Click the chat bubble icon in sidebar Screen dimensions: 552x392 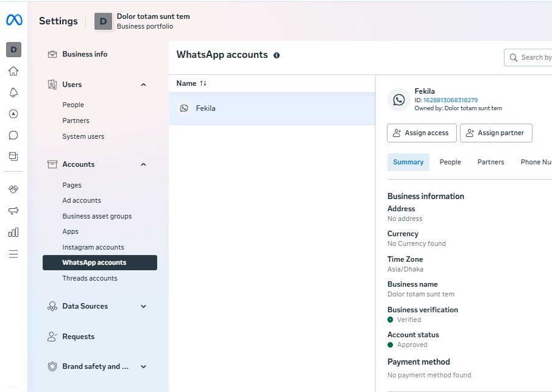point(13,135)
